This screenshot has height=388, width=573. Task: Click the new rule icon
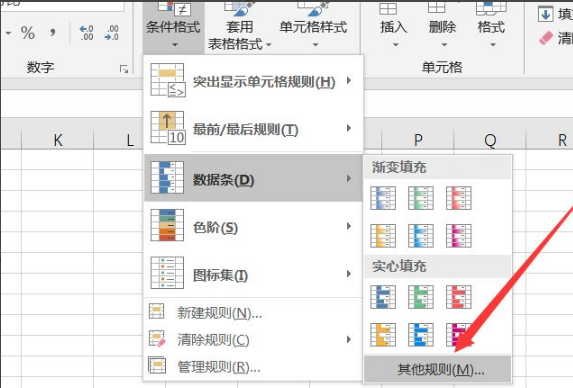[157, 312]
